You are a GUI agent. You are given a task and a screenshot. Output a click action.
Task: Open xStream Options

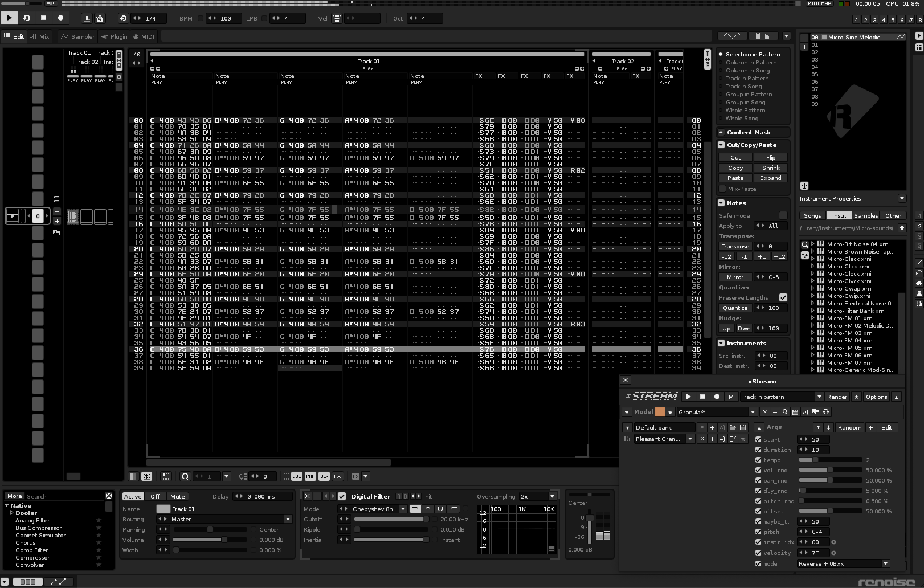876,397
